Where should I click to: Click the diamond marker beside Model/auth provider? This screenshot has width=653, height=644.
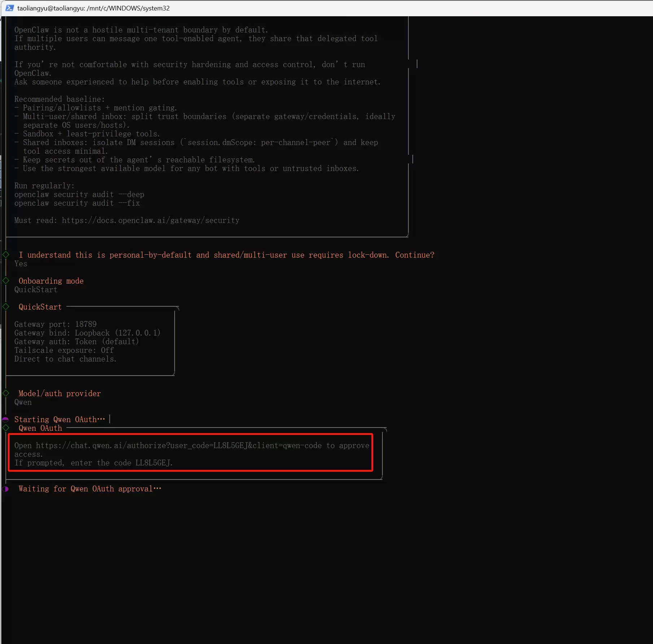(x=6, y=393)
